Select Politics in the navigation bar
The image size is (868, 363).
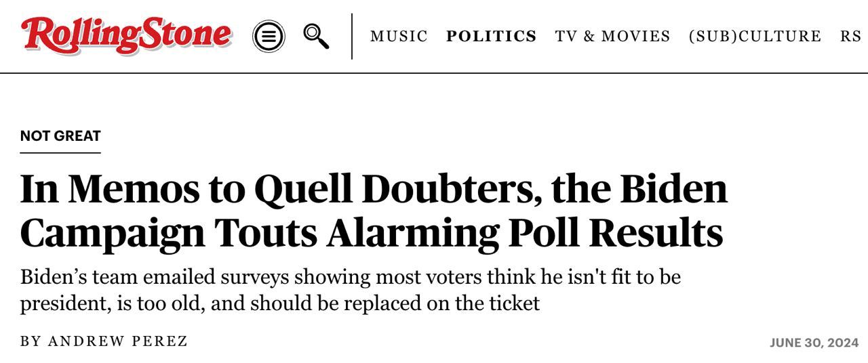pyautogui.click(x=491, y=36)
